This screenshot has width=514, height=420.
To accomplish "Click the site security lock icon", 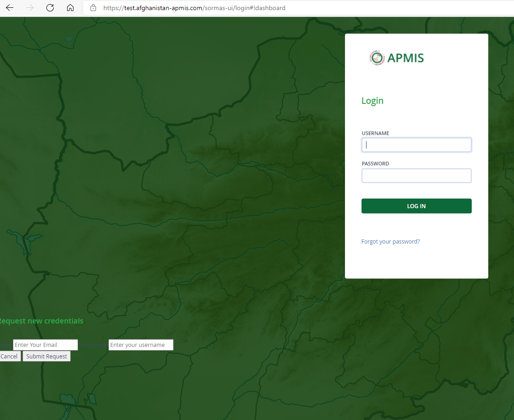I will (x=93, y=8).
